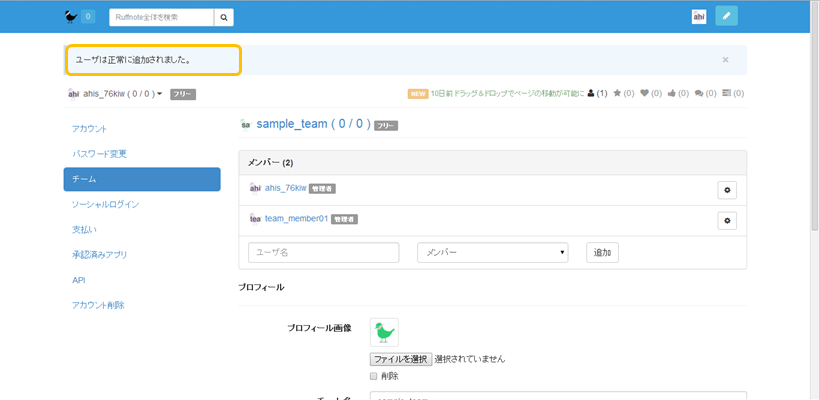819x400 pixels.
Task: Click the search magnifier button
Action: pyautogui.click(x=225, y=17)
